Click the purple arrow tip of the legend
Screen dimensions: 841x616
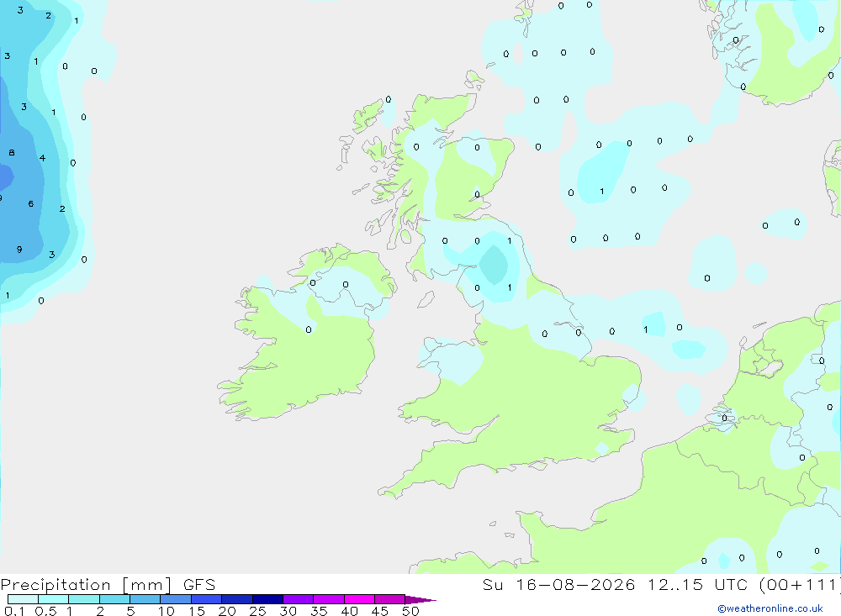click(420, 600)
